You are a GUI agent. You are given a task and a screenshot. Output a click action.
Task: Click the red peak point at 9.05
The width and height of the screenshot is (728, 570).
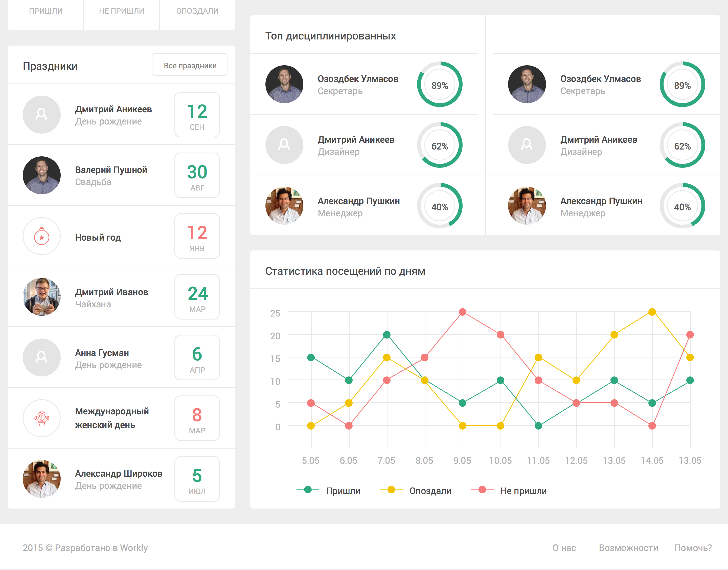click(x=463, y=312)
